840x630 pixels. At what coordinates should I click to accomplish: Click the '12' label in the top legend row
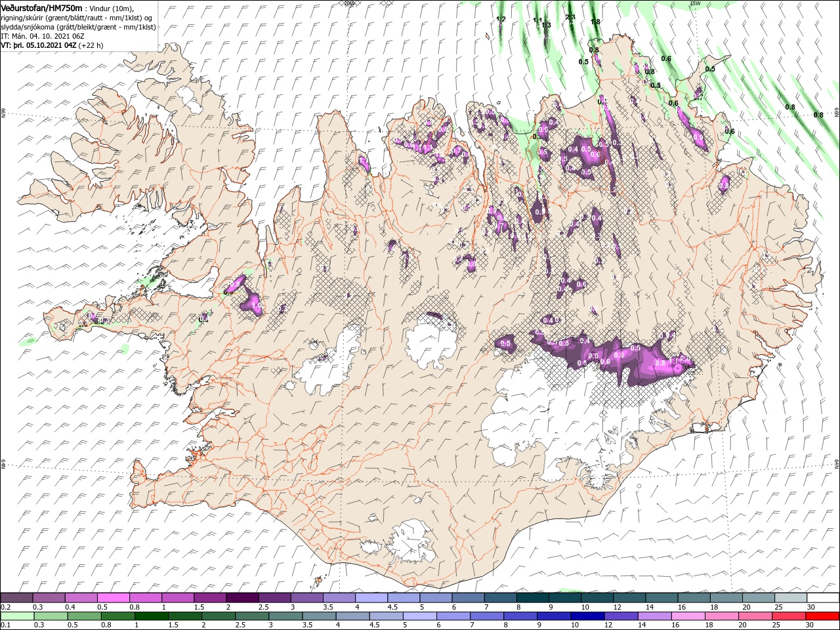(x=616, y=607)
